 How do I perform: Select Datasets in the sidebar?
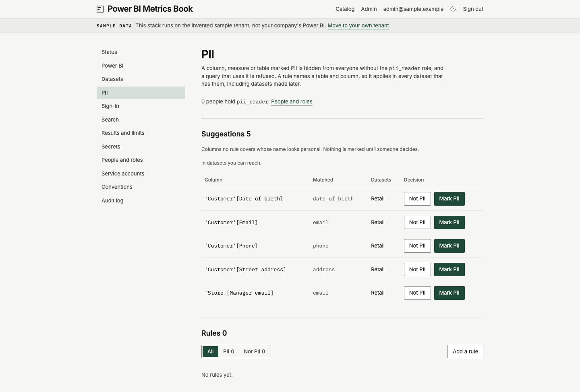point(141,79)
